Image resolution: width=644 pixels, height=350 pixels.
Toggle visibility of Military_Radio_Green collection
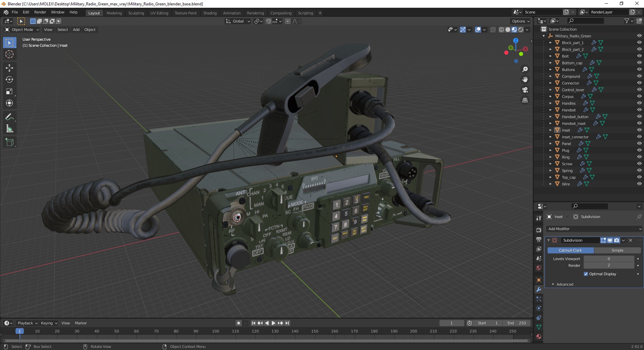point(639,36)
